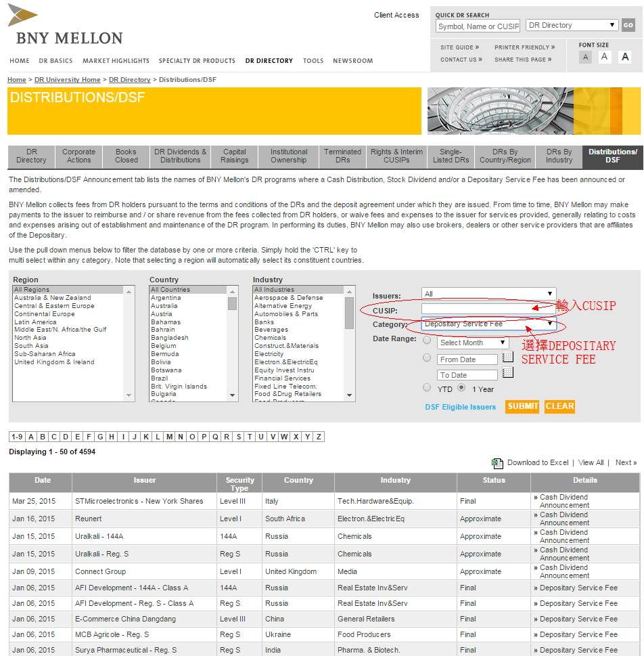
Task: Click the GO quick search button
Action: click(628, 25)
